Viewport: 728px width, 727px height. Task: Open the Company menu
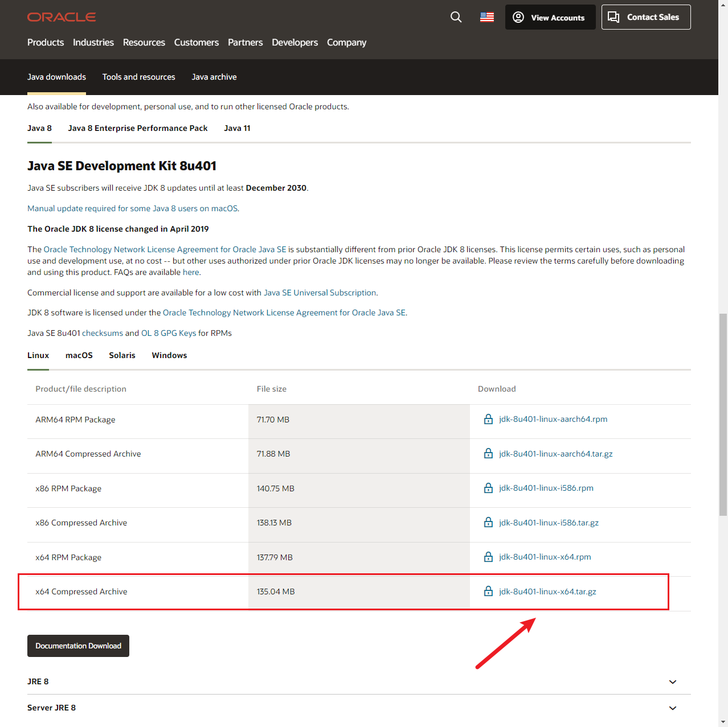pyautogui.click(x=346, y=43)
